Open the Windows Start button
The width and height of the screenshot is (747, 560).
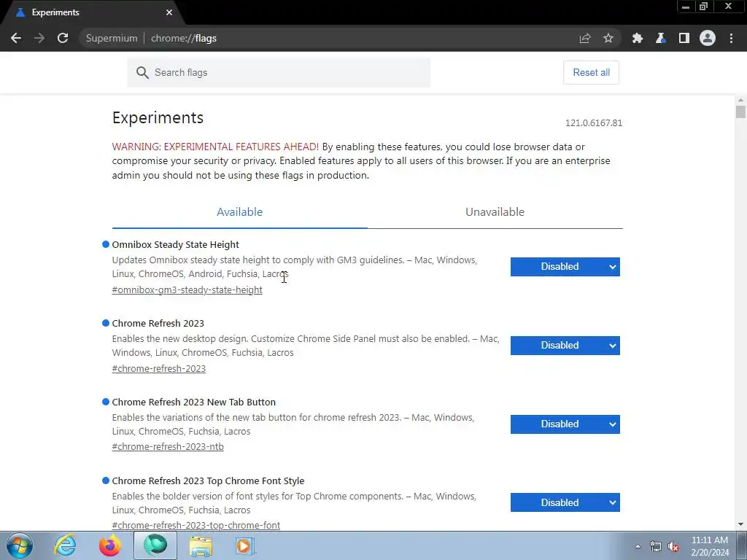[19, 545]
